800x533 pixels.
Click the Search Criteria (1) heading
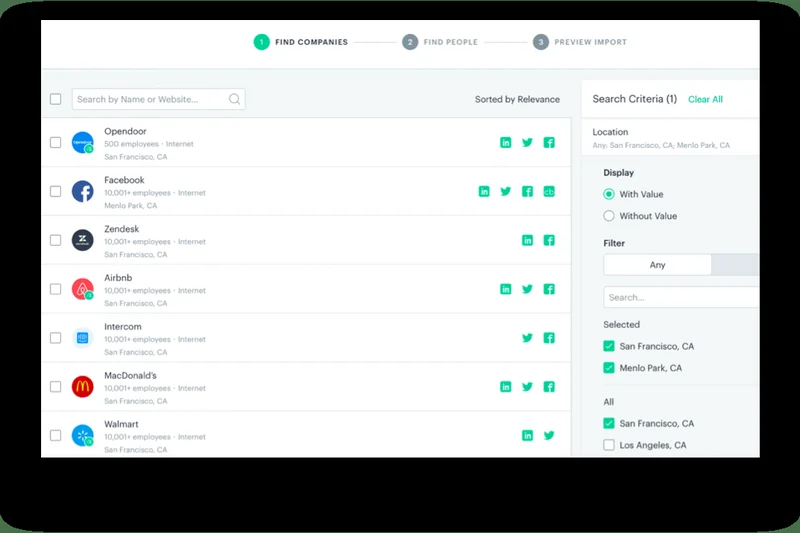tap(634, 99)
